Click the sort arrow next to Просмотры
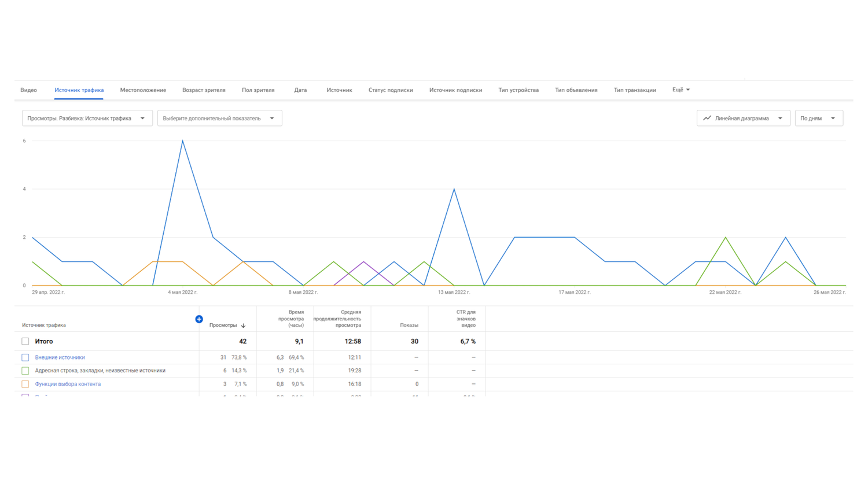This screenshot has width=868, height=488. [x=244, y=326]
